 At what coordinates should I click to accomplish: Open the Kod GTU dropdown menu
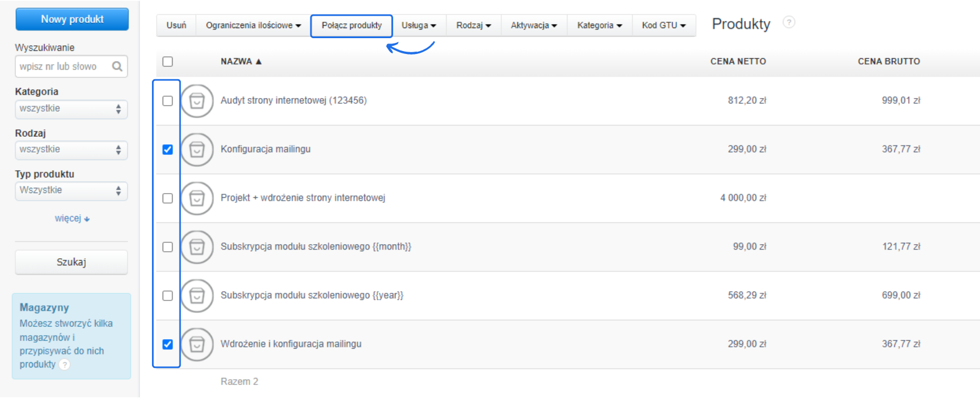(x=664, y=25)
